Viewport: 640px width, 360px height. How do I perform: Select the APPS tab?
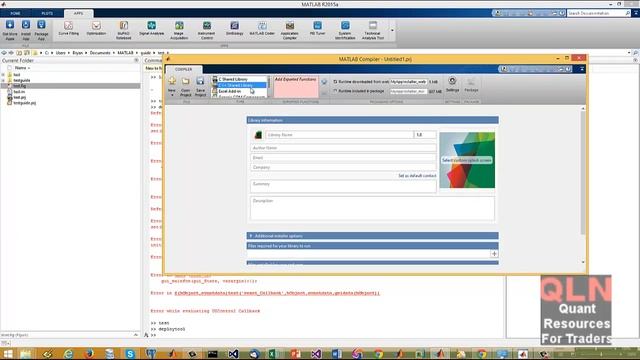pos(78,13)
